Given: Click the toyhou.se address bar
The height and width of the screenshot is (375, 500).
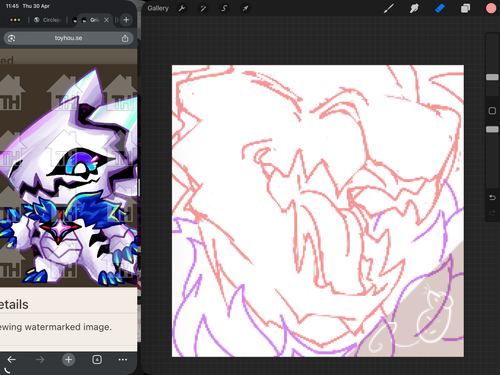Looking at the screenshot, I should tap(68, 38).
